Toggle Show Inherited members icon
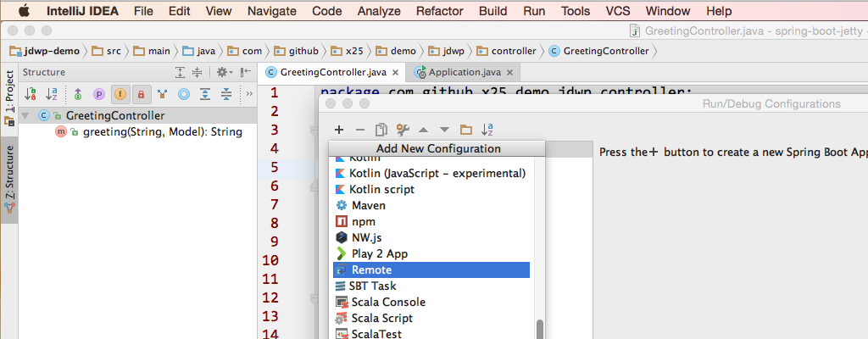 point(77,95)
